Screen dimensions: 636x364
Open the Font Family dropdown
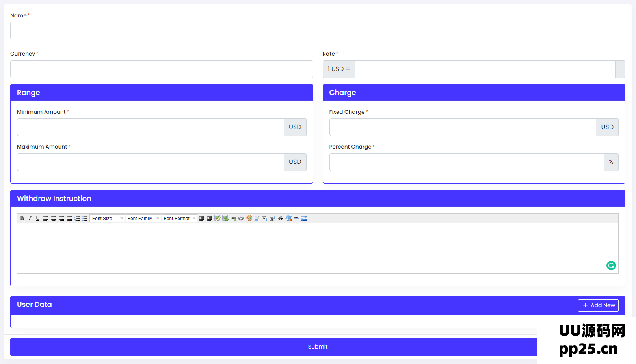tap(143, 218)
